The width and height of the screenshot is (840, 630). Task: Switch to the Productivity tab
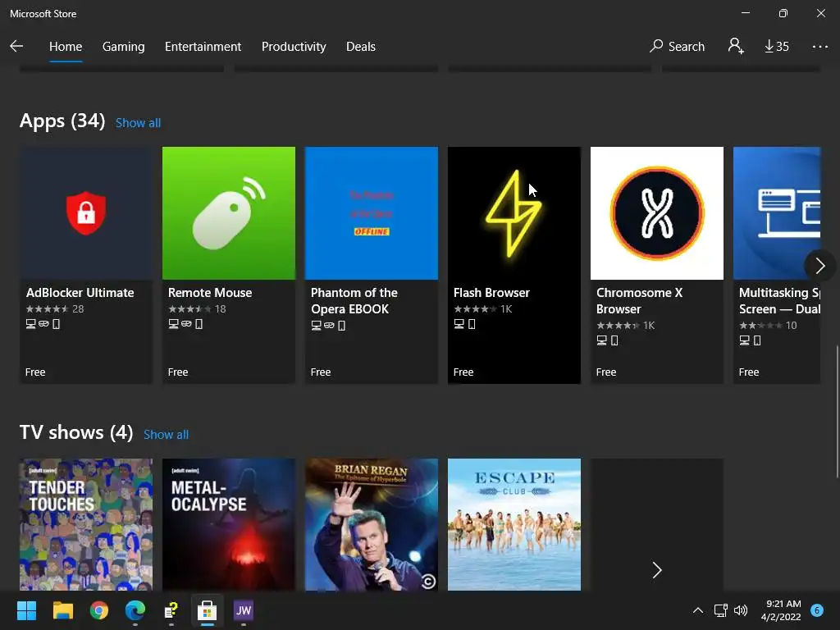tap(294, 47)
